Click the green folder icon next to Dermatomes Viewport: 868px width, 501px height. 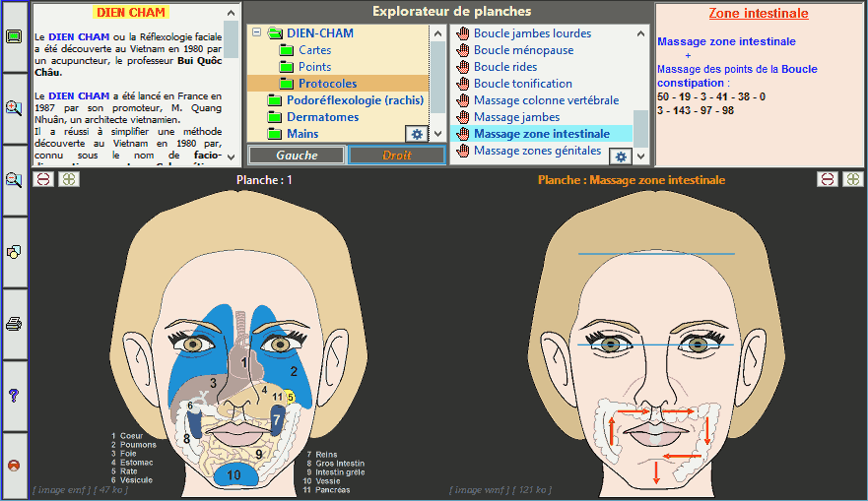275,117
